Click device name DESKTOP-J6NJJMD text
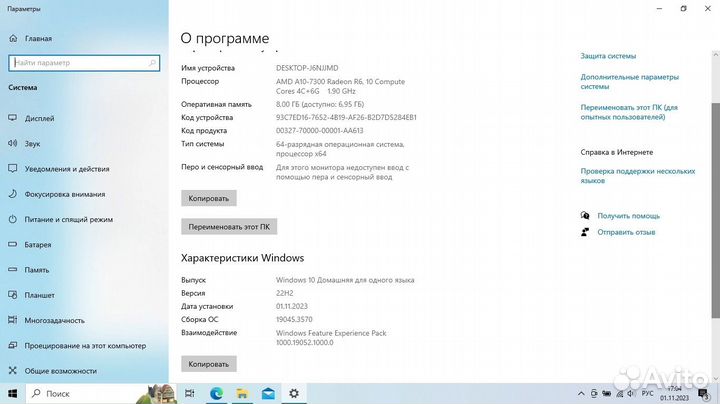 coord(307,68)
